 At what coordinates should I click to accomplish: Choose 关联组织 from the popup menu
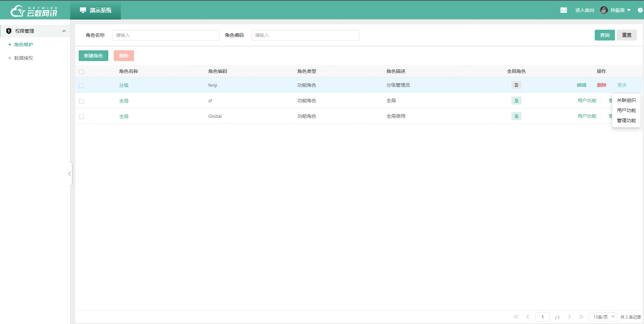point(626,100)
